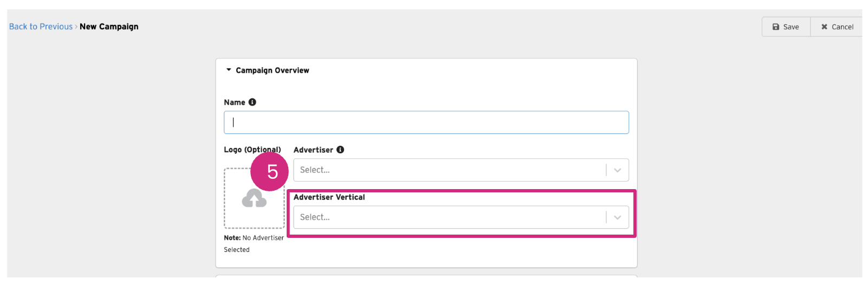Image resolution: width=868 pixels, height=285 pixels.
Task: Click the New Campaign breadcrumb title
Action: [109, 27]
